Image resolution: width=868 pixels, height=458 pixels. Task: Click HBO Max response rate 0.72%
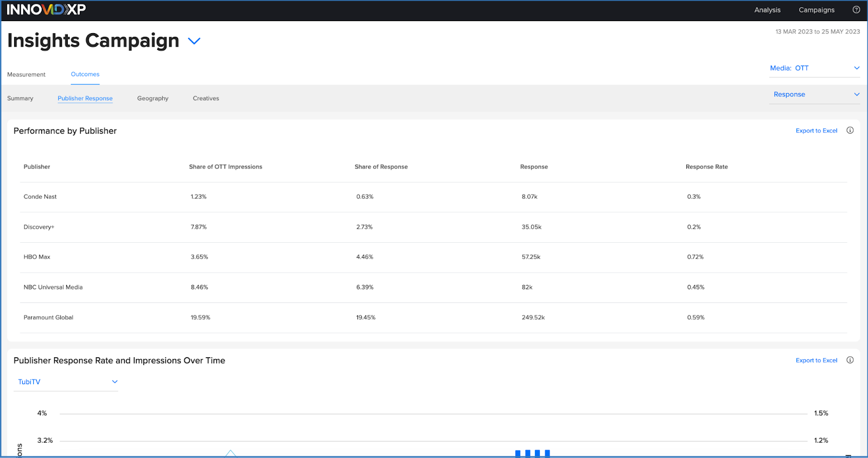click(695, 257)
